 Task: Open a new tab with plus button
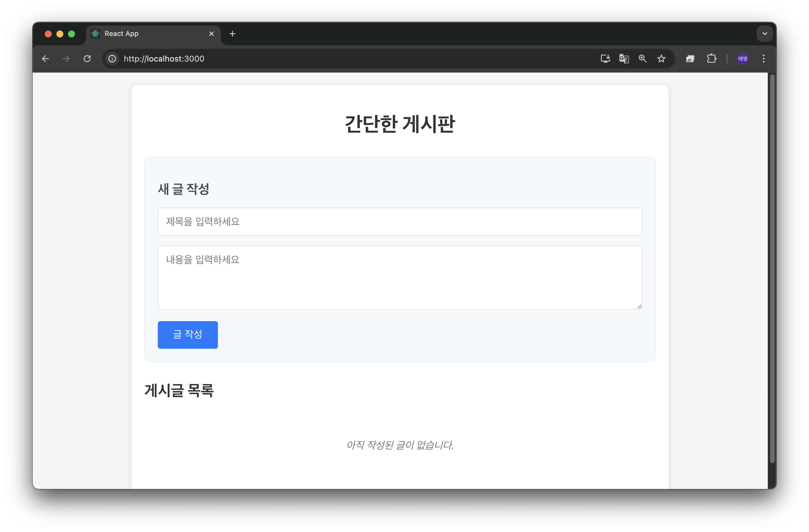tap(232, 34)
